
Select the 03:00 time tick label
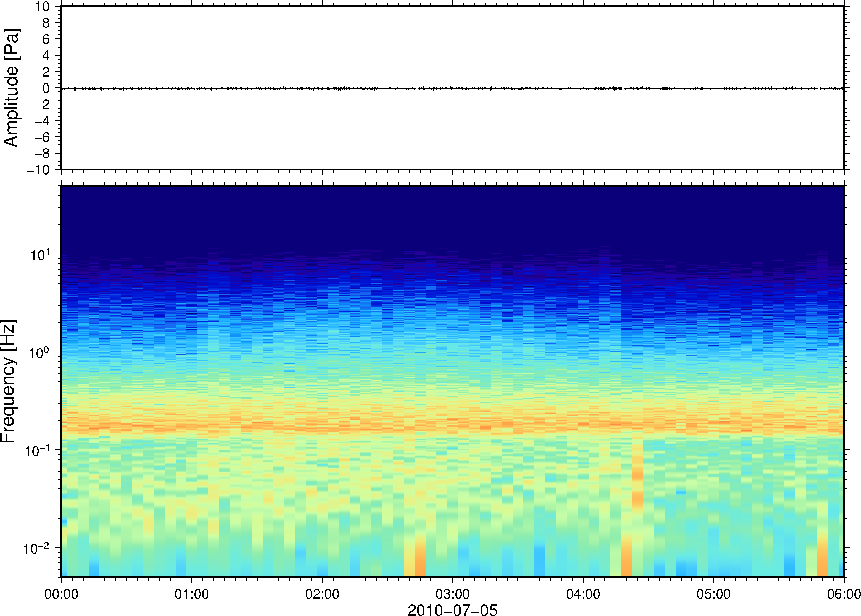coord(453,594)
